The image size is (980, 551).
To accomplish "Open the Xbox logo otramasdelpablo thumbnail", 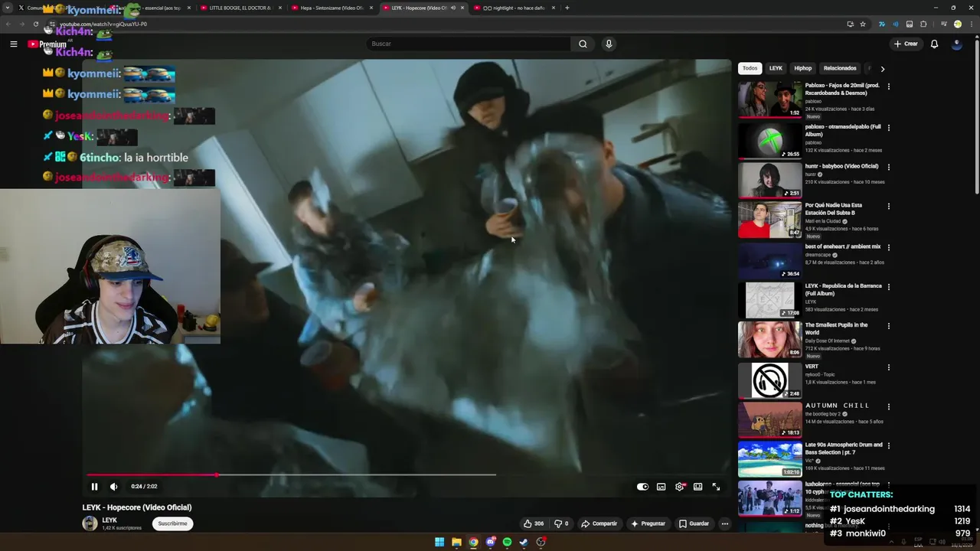I will click(770, 141).
